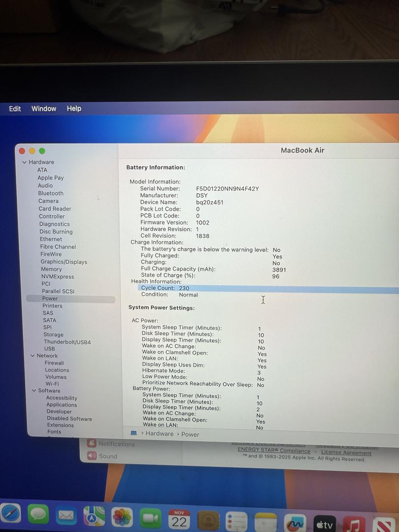
Task: Open Safari from the Dock
Action: click(x=10, y=514)
